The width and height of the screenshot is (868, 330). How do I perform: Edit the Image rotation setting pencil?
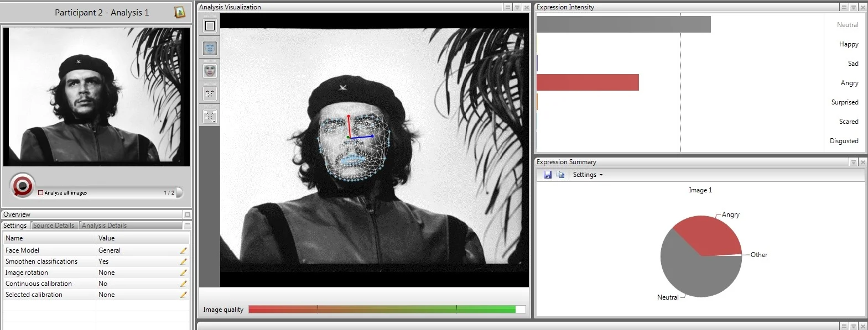[183, 273]
